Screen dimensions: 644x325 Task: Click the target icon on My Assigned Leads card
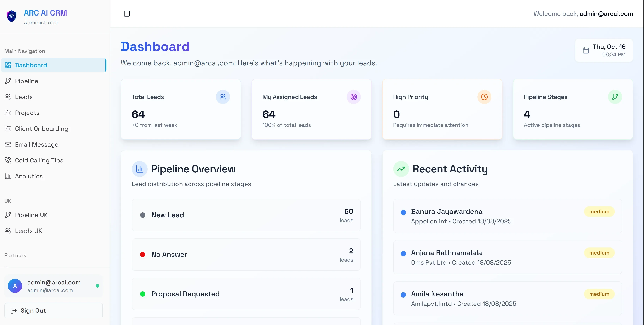coord(354,97)
